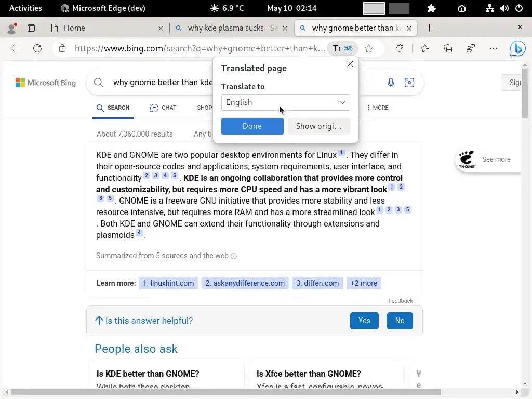
Task: Open the CHAT tab
Action: [163, 108]
